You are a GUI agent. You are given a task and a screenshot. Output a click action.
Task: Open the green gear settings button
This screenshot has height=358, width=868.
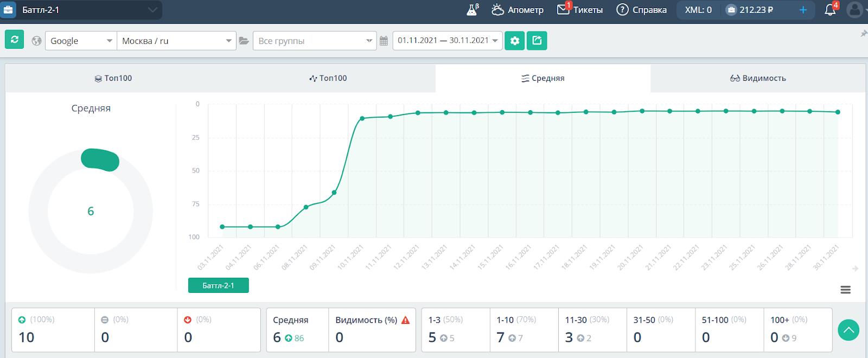[x=514, y=41]
